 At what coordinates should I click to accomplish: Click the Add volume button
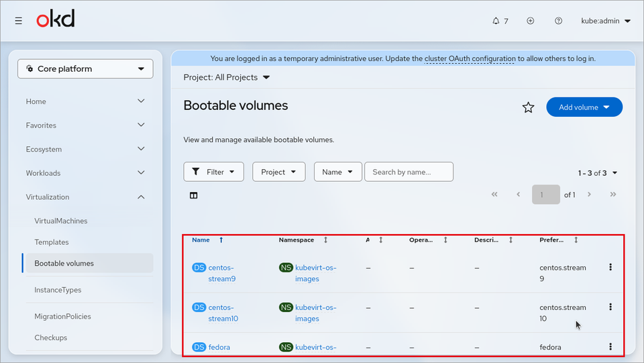(x=584, y=107)
